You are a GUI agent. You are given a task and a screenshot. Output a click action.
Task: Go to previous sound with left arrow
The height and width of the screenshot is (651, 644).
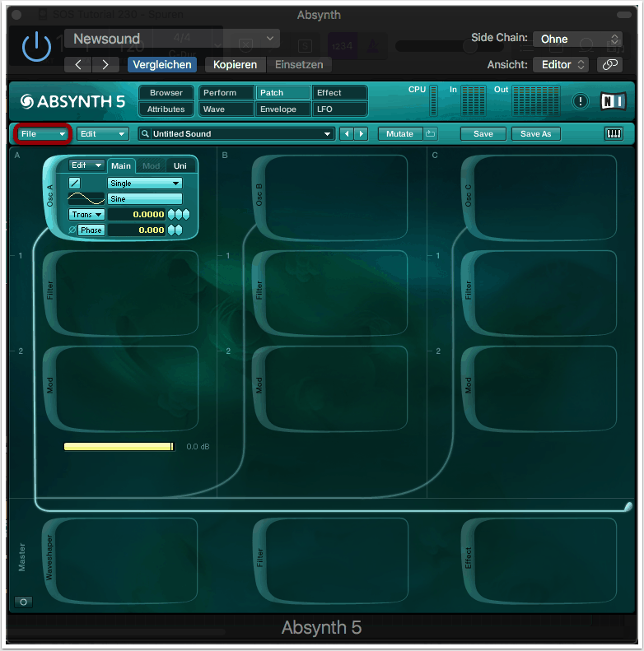click(347, 134)
